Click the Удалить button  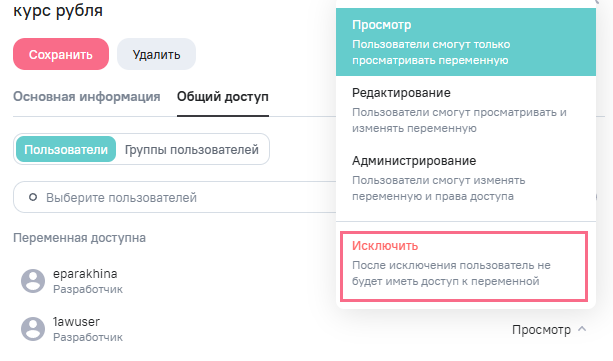click(156, 54)
